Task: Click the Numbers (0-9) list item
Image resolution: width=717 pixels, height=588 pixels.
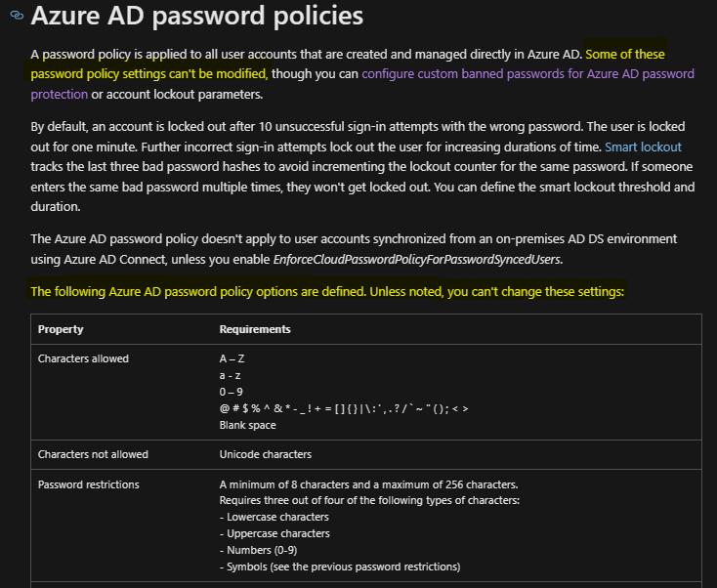Action: 258,550
